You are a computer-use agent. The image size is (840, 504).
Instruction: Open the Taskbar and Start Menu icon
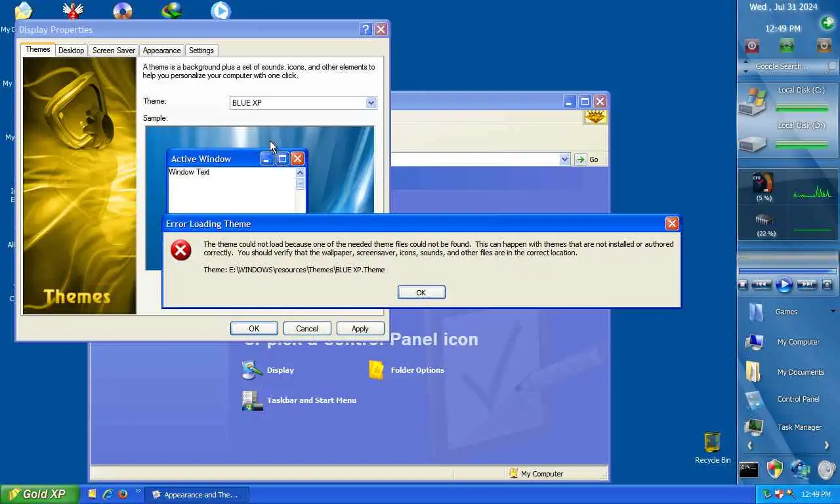pyautogui.click(x=252, y=400)
